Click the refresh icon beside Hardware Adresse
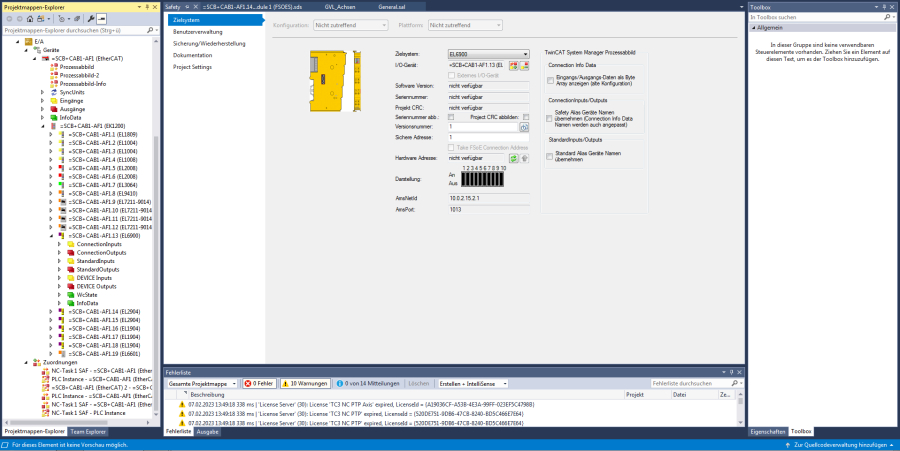 tap(513, 158)
